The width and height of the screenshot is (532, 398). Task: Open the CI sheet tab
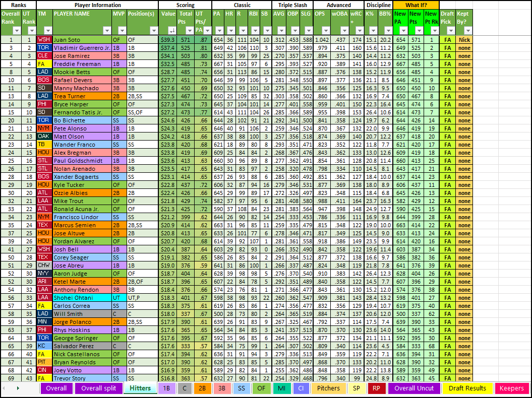tap(301, 388)
